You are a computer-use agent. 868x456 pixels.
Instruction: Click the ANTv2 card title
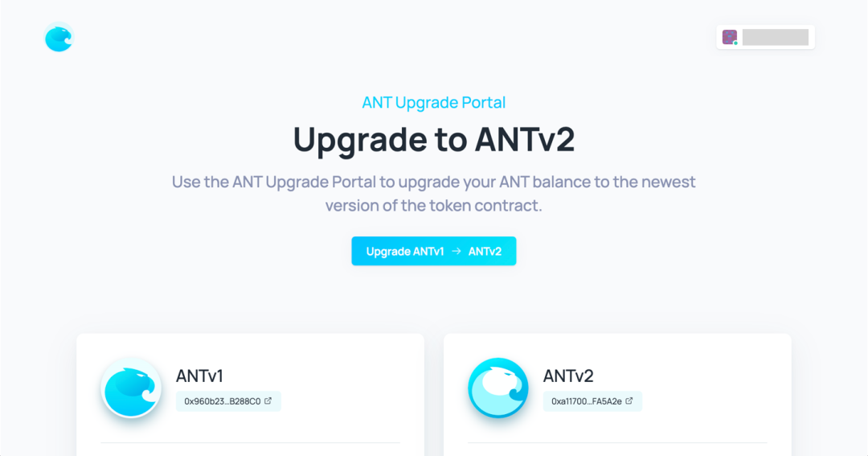tap(568, 376)
